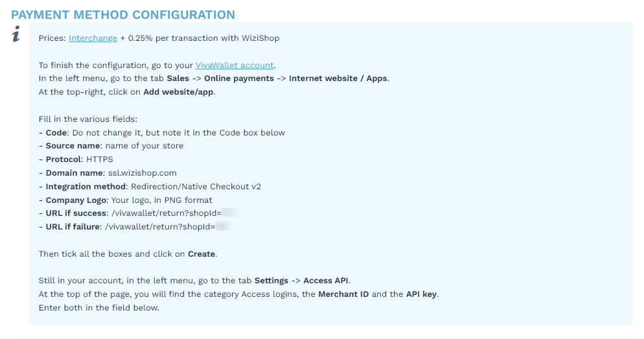Click the blurred shopId after URL if success
The width and height of the screenshot is (644, 339).
click(x=230, y=213)
